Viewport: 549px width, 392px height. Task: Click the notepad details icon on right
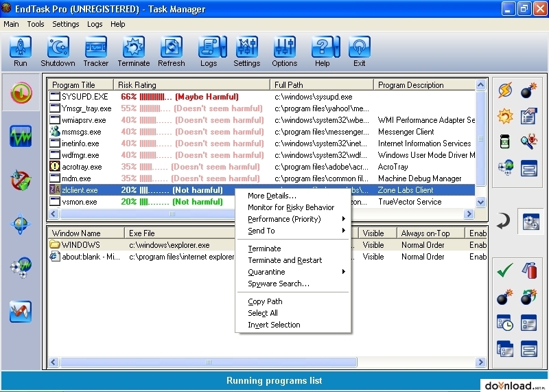[x=528, y=116]
